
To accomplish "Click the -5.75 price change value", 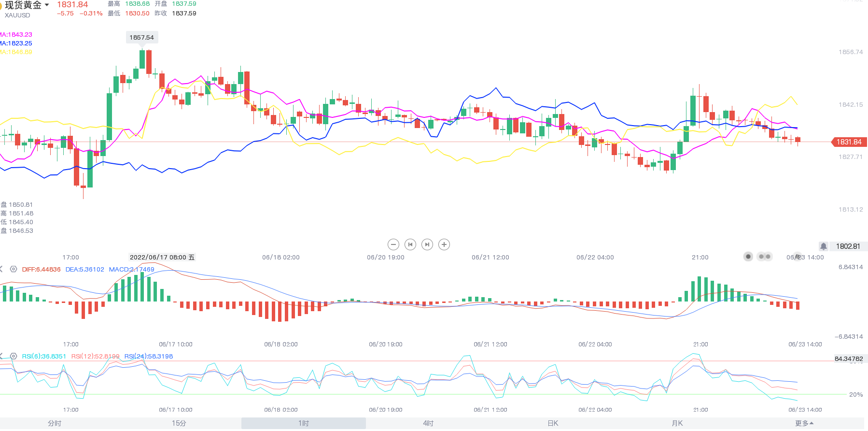I will click(65, 14).
